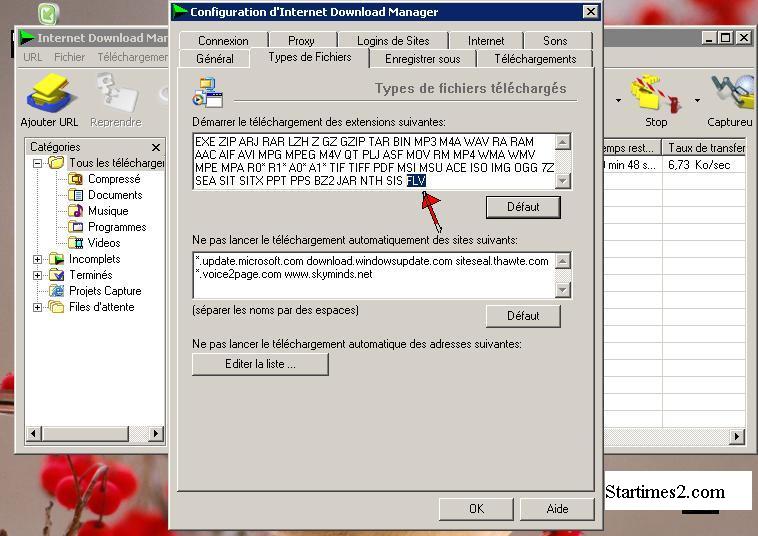Select the Types de Fichiers tab

pos(310,57)
